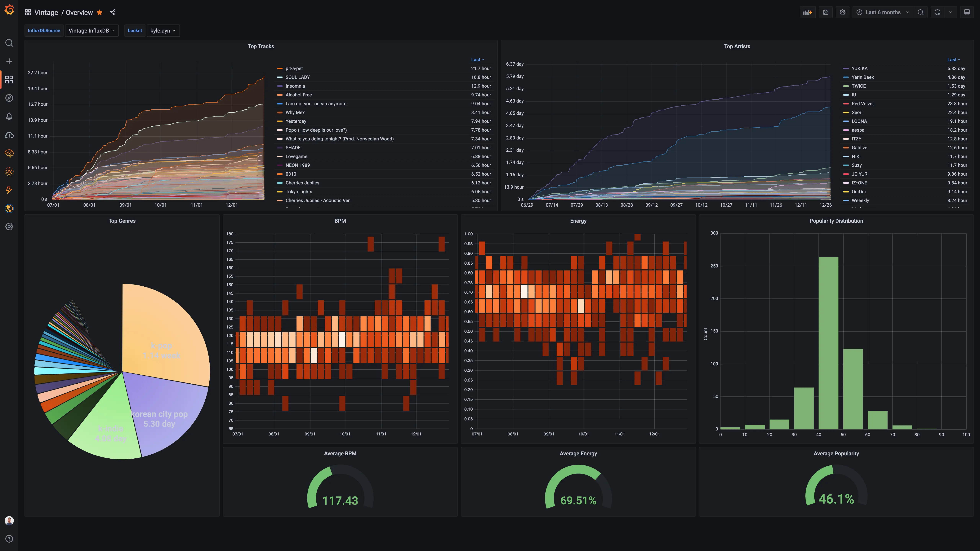Toggle YUKIKA series in Top Artists legend
Screen dimensions: 980x551
(x=859, y=68)
